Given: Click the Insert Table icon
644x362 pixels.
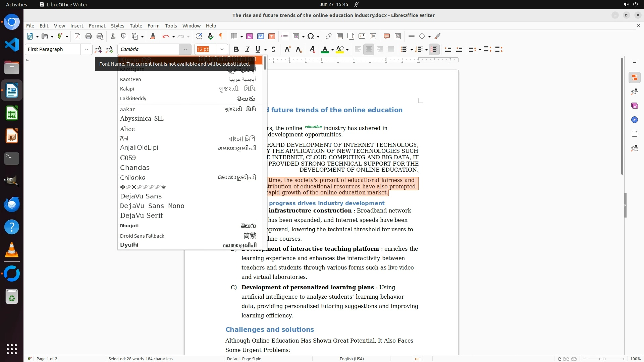Looking at the screenshot, I should coord(234,36).
